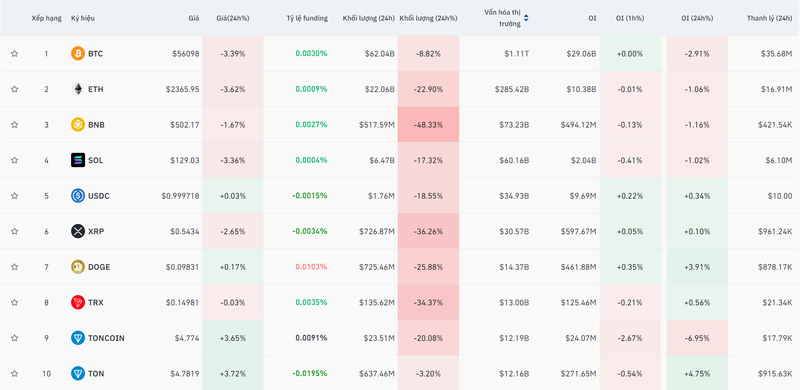Click BNB's -48.33% volume colored cell
The height and width of the screenshot is (390, 800).
[x=428, y=125]
